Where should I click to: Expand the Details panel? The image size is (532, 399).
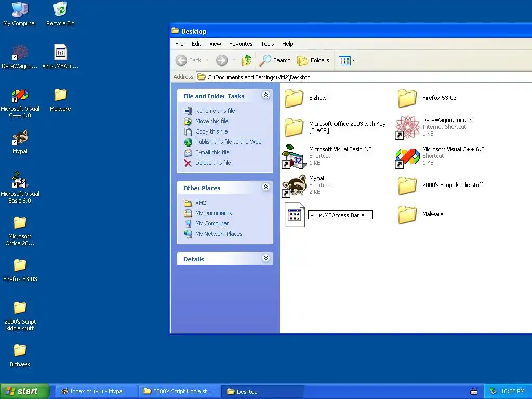coord(266,258)
